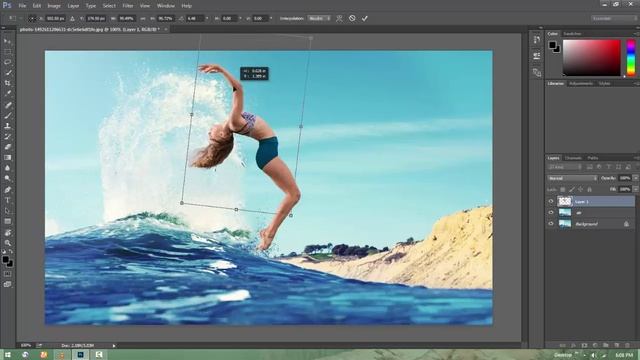Image resolution: width=640 pixels, height=360 pixels.
Task: Select the Quick Selection tool
Action: tap(7, 73)
